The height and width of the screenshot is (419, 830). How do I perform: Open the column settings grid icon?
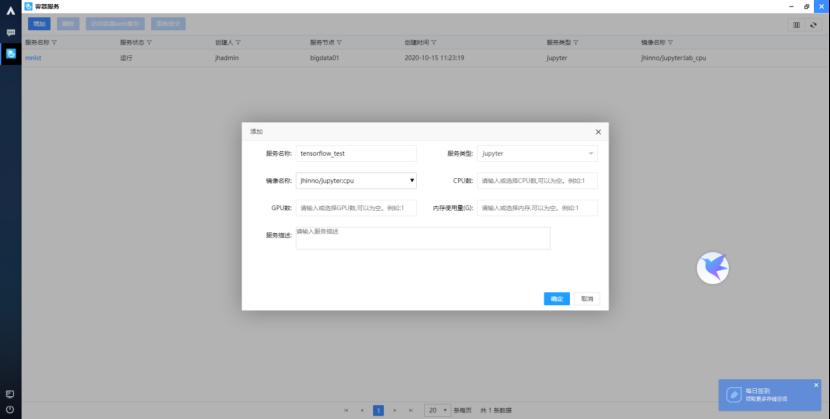tap(797, 24)
